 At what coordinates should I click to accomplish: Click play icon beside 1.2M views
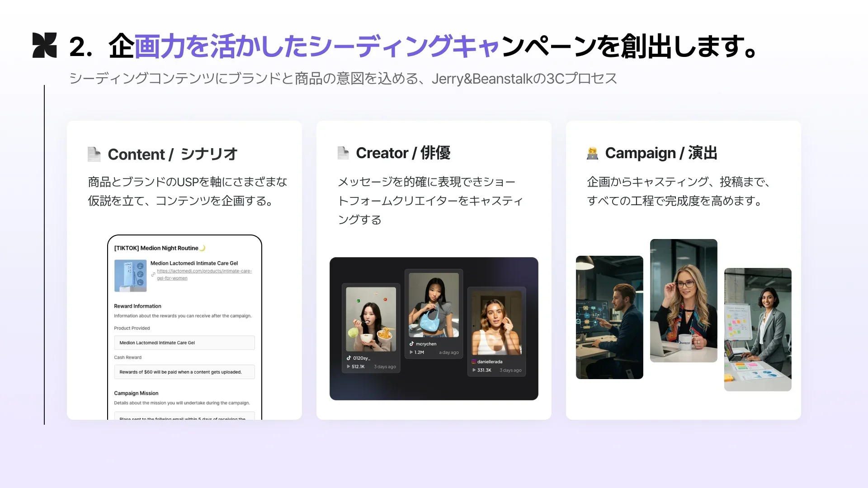tap(411, 352)
